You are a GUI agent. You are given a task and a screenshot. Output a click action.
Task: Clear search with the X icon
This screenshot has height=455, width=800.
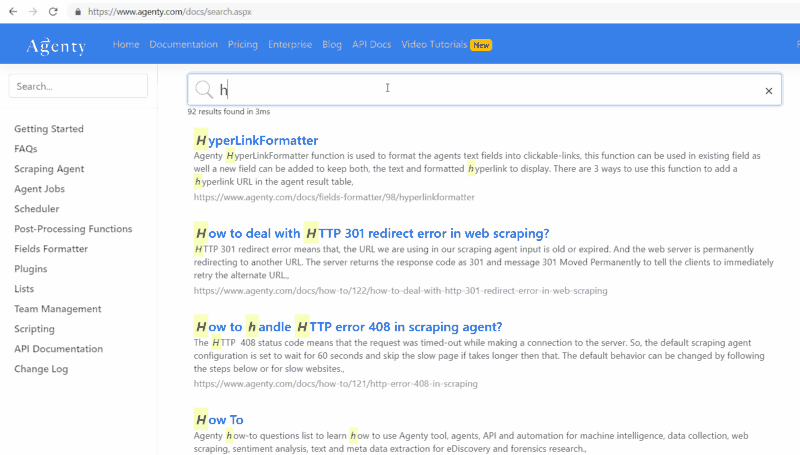tap(768, 91)
